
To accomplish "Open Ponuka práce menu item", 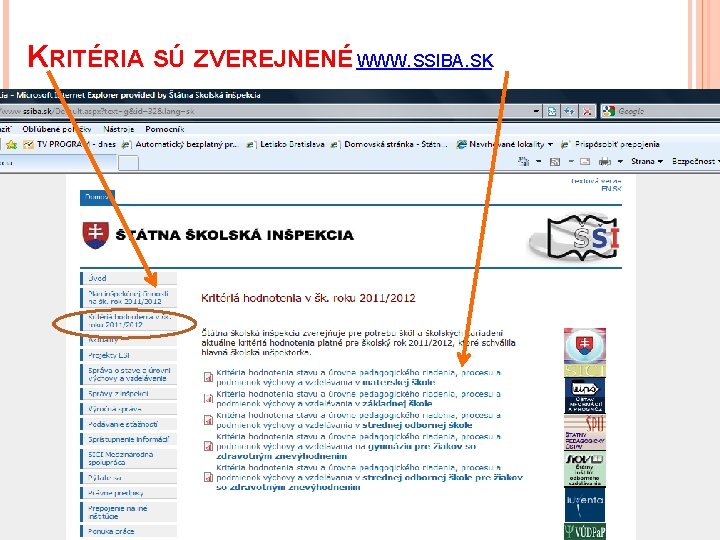I will (x=129, y=531).
